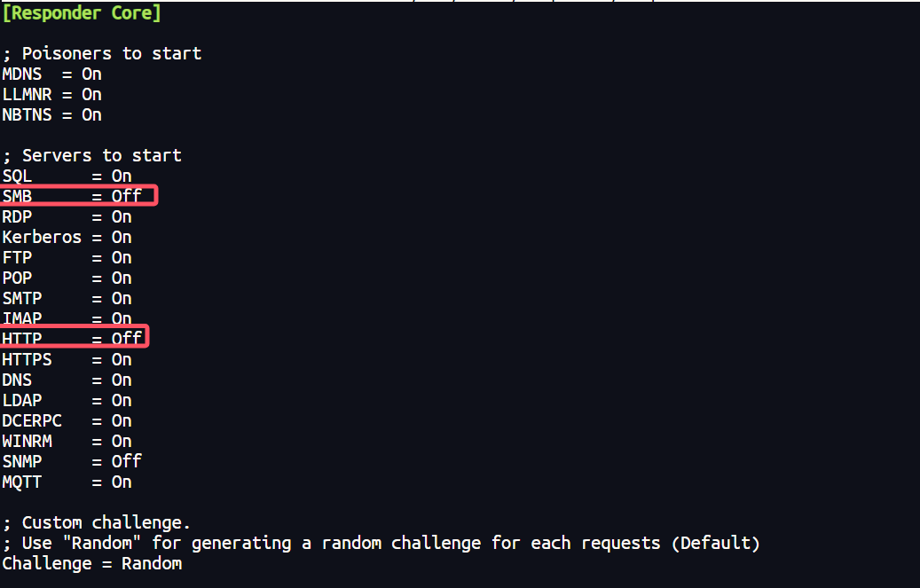
Task: Place cursor on POP setting line
Action: 67,278
